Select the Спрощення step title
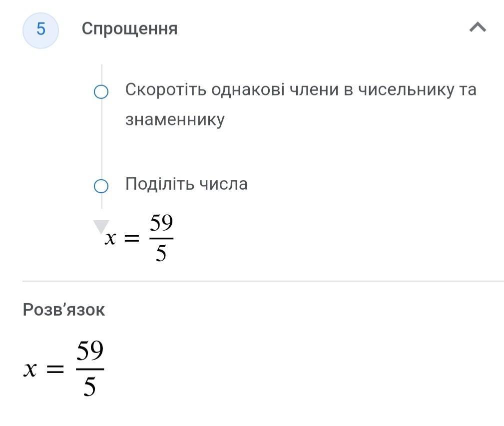 click(x=129, y=29)
